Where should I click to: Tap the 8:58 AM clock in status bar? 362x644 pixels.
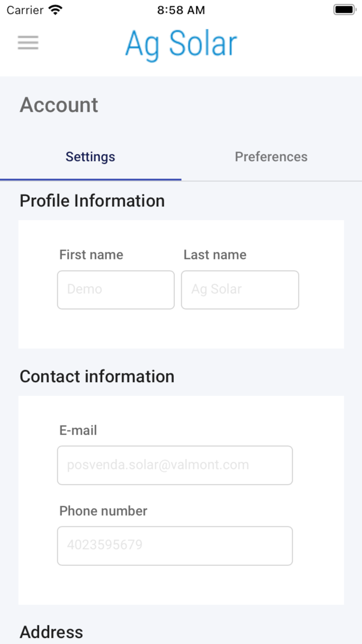click(181, 10)
